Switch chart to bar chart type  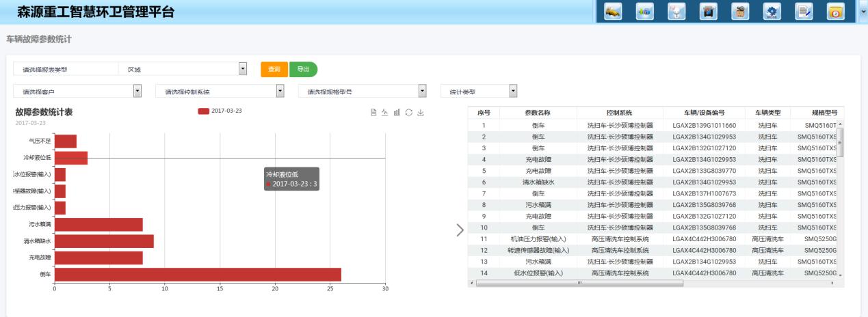397,112
